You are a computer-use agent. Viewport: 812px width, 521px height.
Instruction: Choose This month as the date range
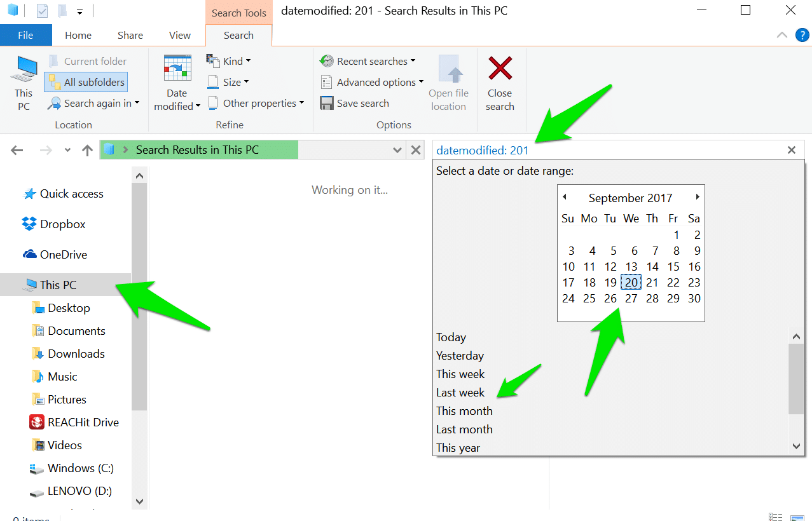[464, 410]
